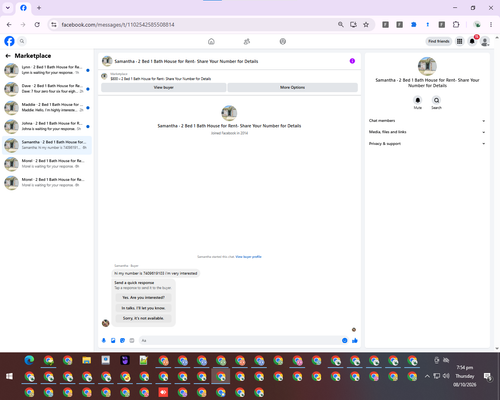
Task: Click the purple conversation info icon
Action: [x=352, y=61]
